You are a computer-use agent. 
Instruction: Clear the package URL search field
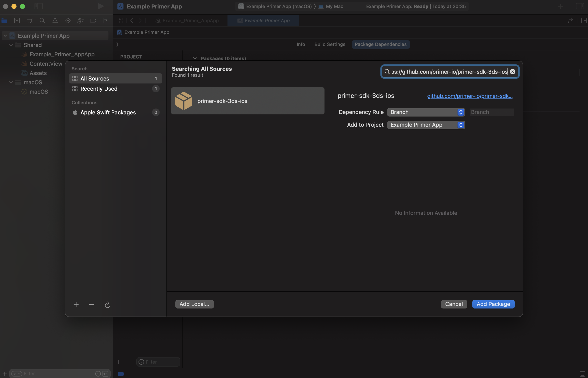pyautogui.click(x=512, y=72)
